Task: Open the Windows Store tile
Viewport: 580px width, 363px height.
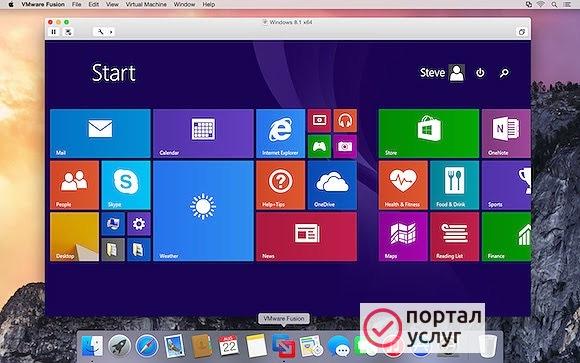Action: click(x=429, y=133)
